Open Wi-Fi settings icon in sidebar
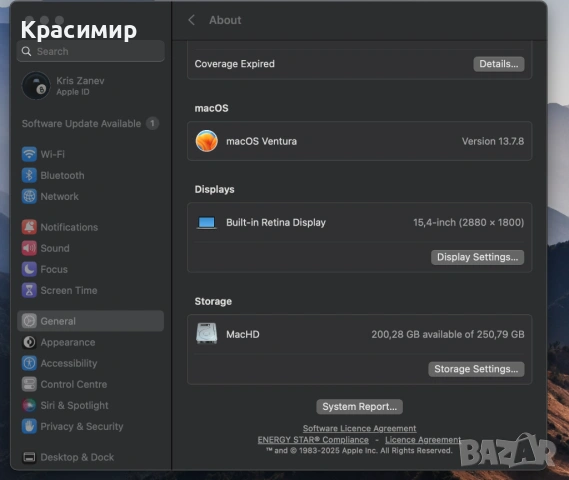 coord(29,154)
